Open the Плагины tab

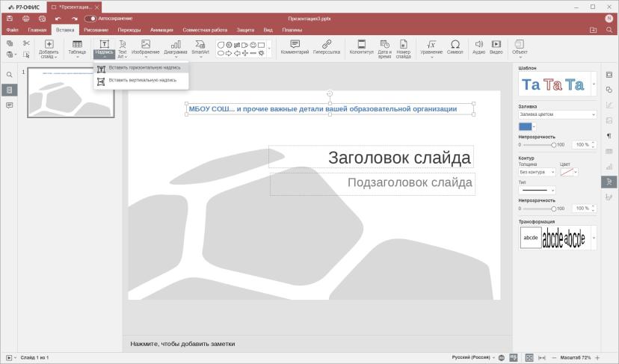point(292,30)
